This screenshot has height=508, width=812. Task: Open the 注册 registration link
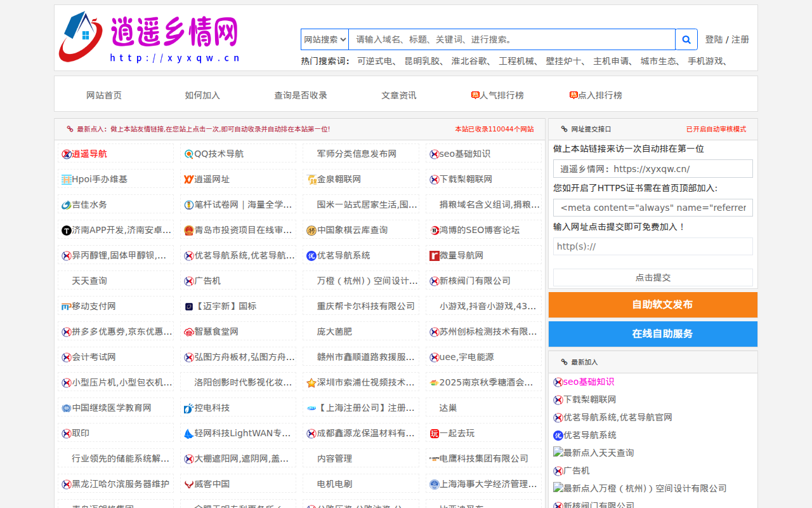[x=740, y=39]
